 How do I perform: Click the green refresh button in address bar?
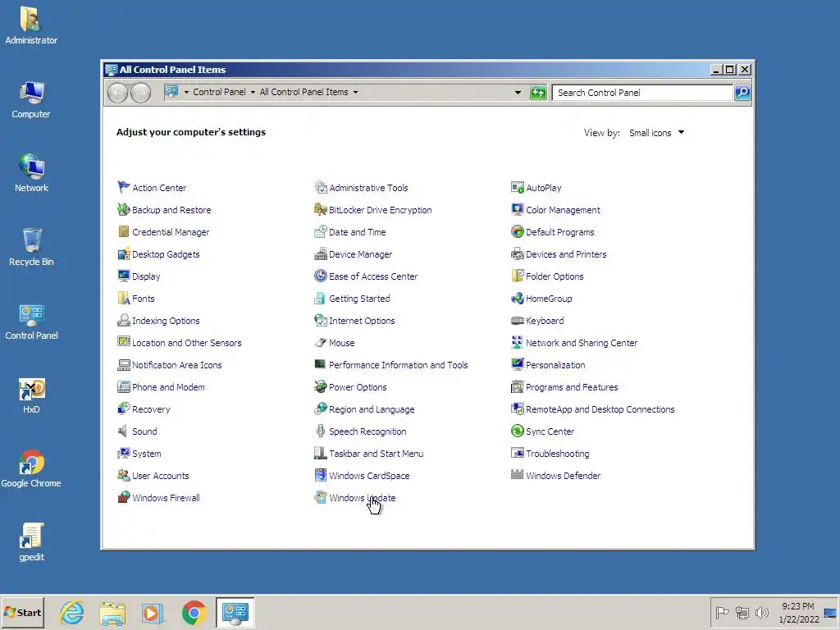point(538,93)
